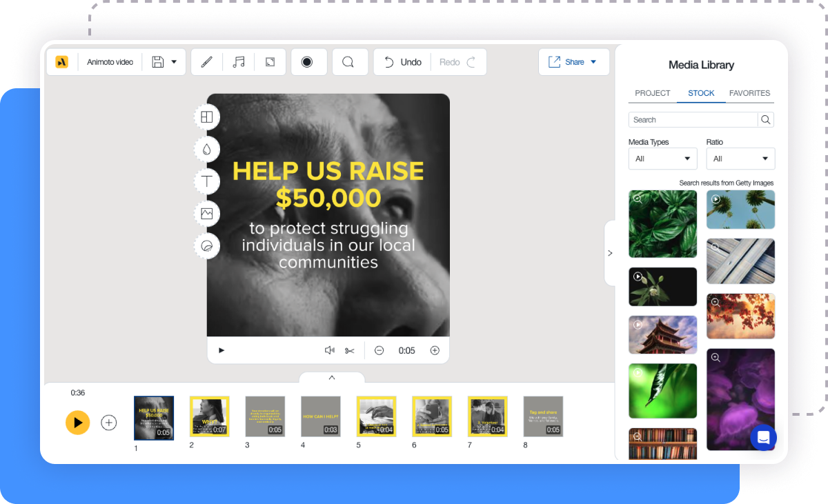Image resolution: width=828 pixels, height=504 pixels.
Task: Open the Ratio filter dropdown
Action: tap(740, 159)
